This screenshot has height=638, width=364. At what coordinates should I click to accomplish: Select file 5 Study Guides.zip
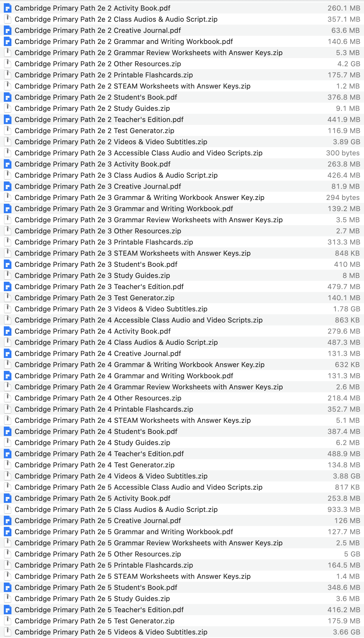tap(182, 599)
